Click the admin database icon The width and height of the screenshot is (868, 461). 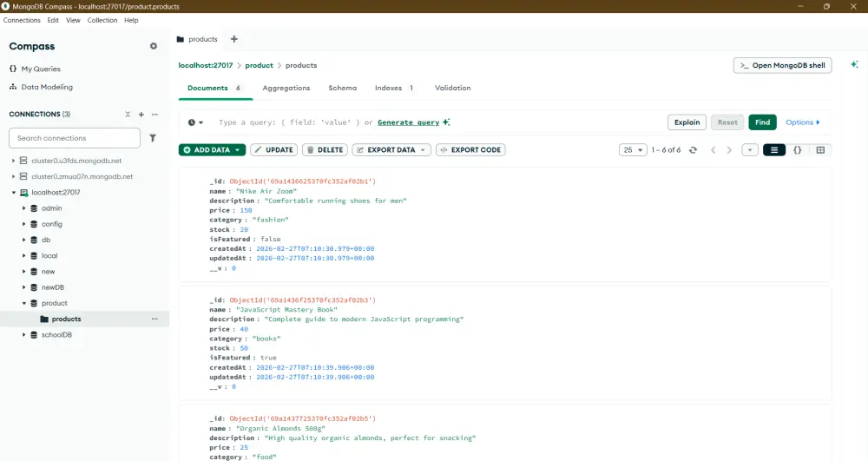34,208
